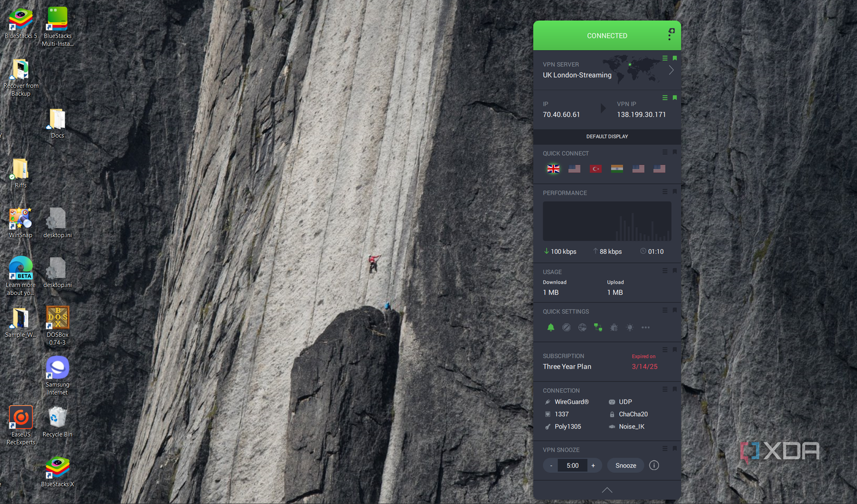Click the Snooze button
This screenshot has width=857, height=504.
pyautogui.click(x=626, y=466)
